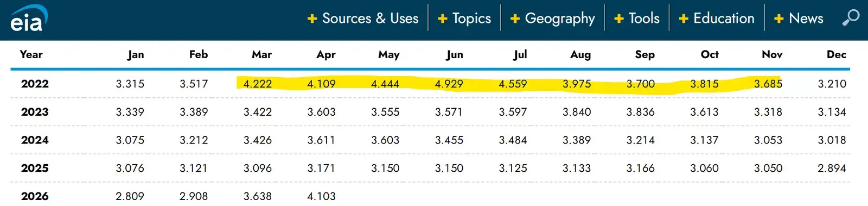
Task: Click the Year column header
Action: [31, 54]
